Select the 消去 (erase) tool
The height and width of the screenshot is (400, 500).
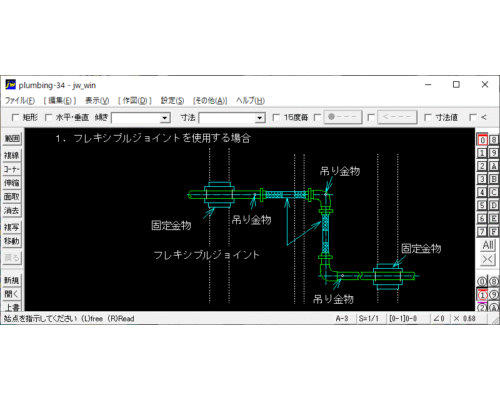[x=12, y=211]
